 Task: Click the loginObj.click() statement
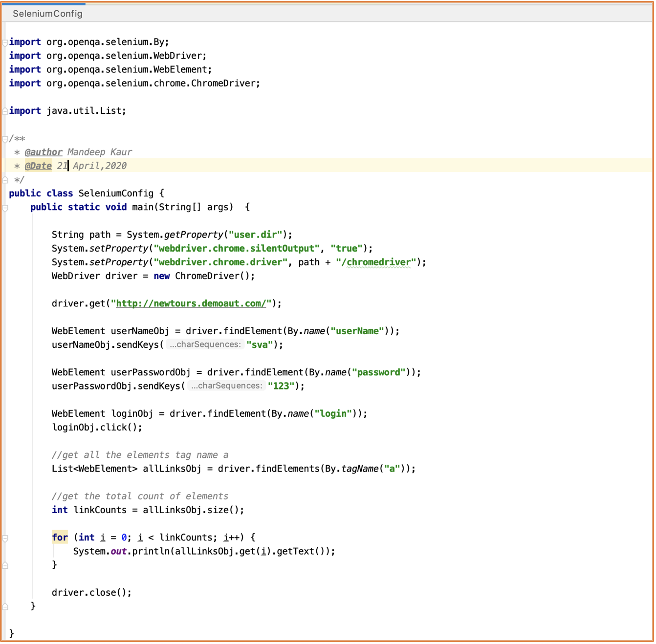click(97, 427)
